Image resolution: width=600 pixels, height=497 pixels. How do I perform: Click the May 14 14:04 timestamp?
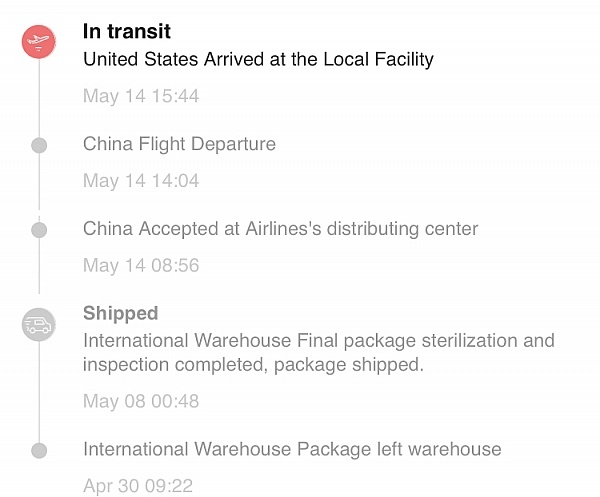coord(141,181)
